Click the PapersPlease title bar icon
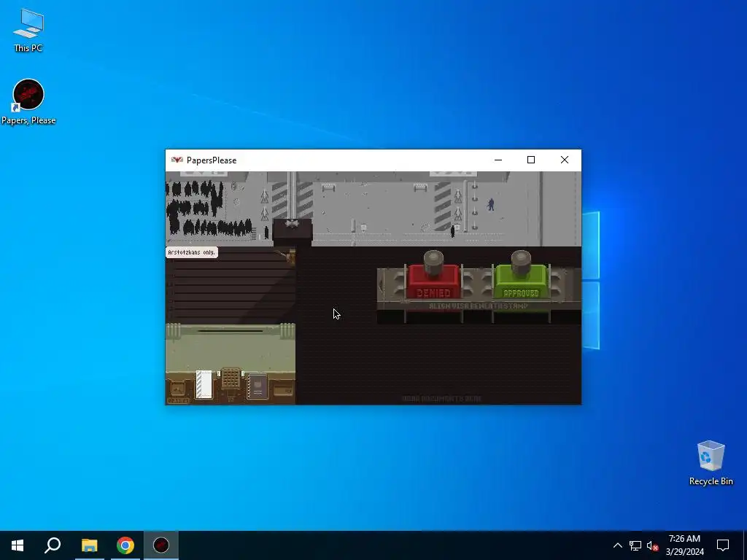Screen dimensions: 747x560 (x=177, y=160)
